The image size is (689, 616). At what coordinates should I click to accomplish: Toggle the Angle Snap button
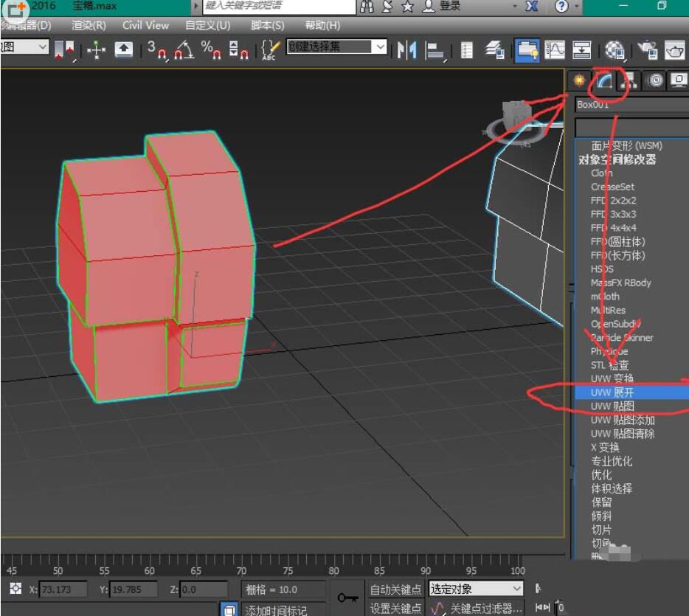(x=184, y=50)
